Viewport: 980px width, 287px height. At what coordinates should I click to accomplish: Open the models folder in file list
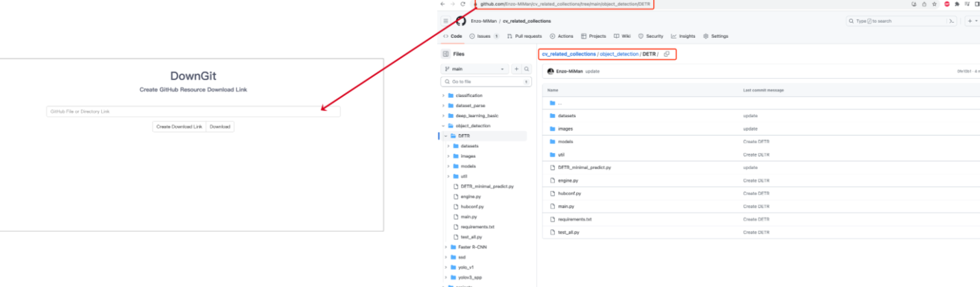point(565,142)
